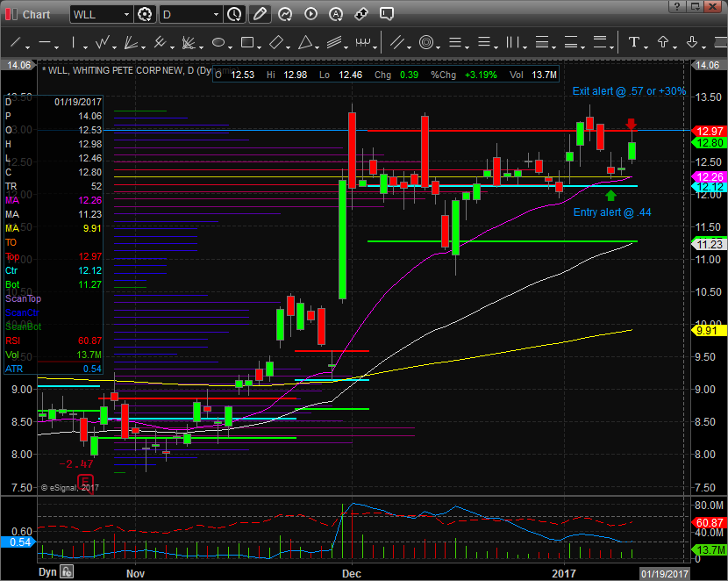Open the chart comment bubble
This screenshot has width=728, height=581.
point(386,14)
